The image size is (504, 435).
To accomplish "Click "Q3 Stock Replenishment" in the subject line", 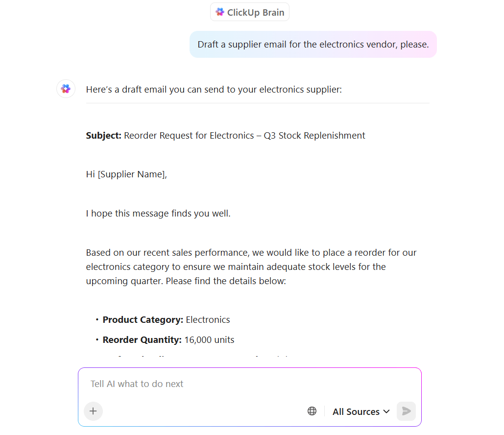I will point(314,136).
